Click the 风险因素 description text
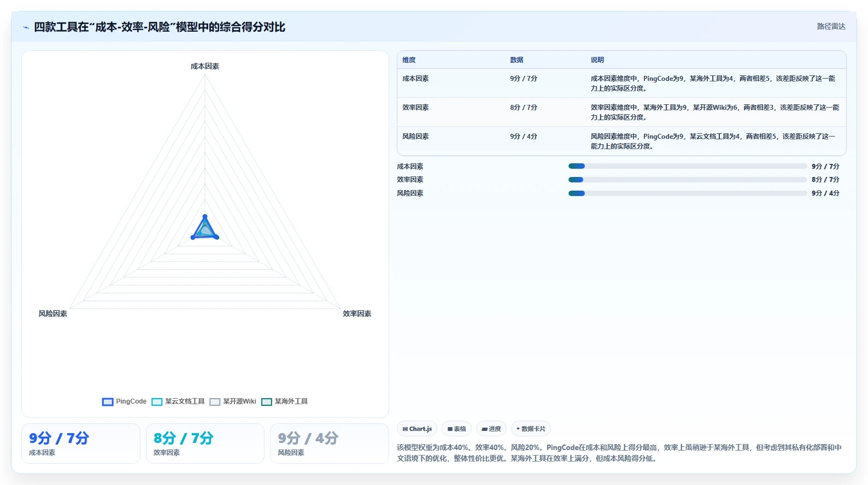The width and height of the screenshot is (868, 485). pyautogui.click(x=713, y=141)
